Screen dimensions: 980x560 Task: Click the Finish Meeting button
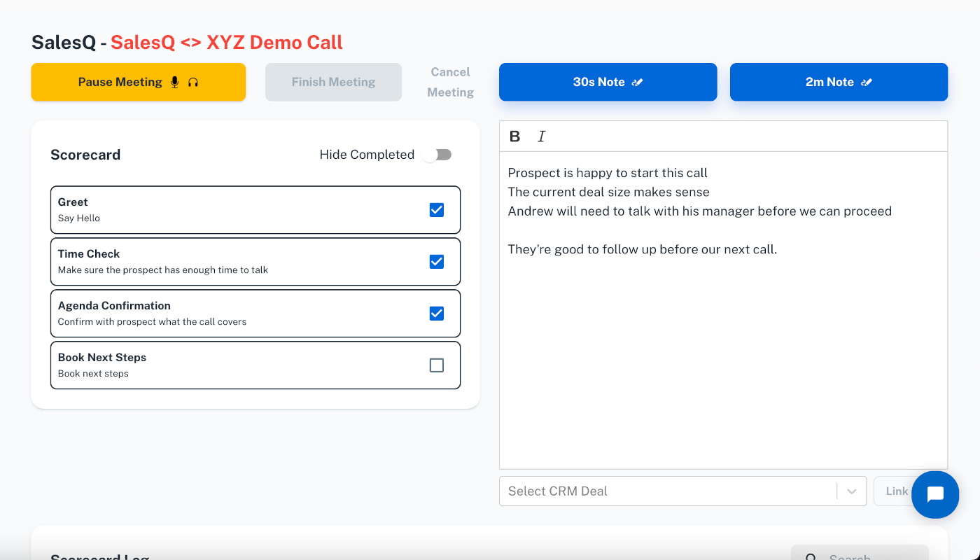[333, 82]
